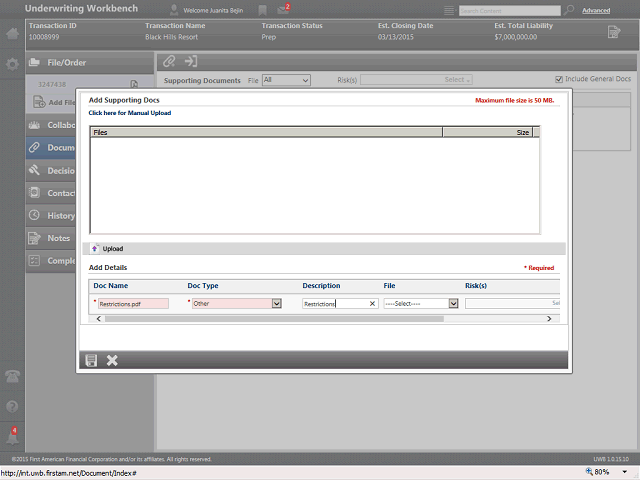The height and width of the screenshot is (480, 640).
Task: Click the bookmark icon in header
Action: pos(262,10)
